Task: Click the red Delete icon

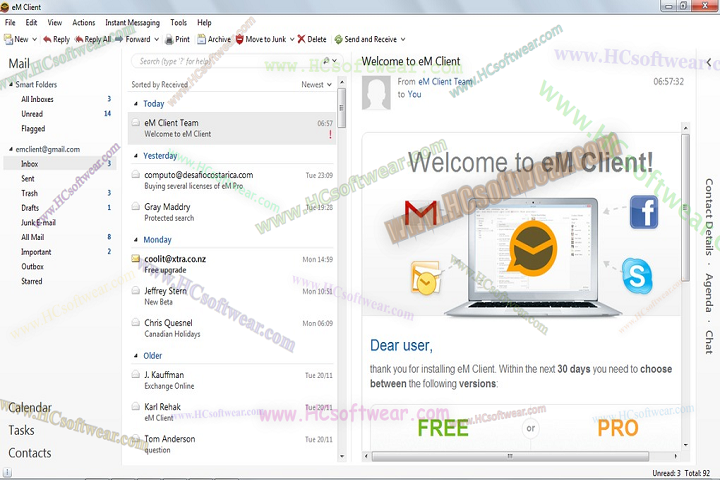Action: click(301, 40)
